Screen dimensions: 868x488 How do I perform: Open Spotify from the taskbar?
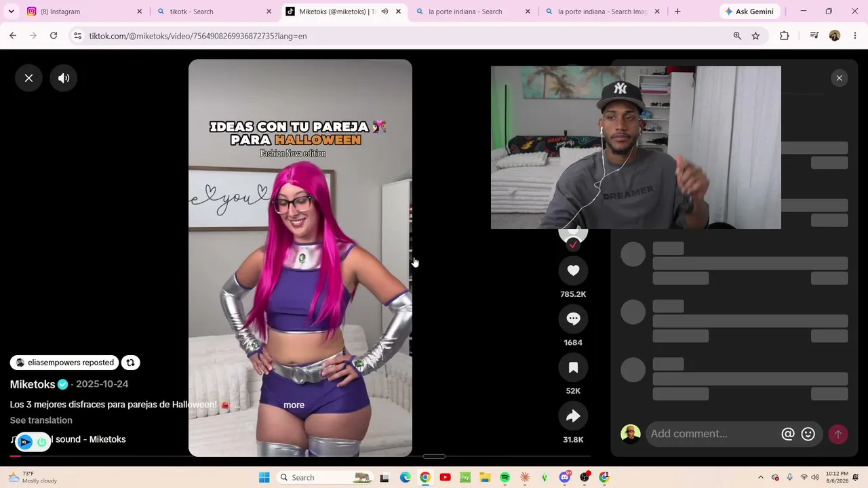click(505, 477)
